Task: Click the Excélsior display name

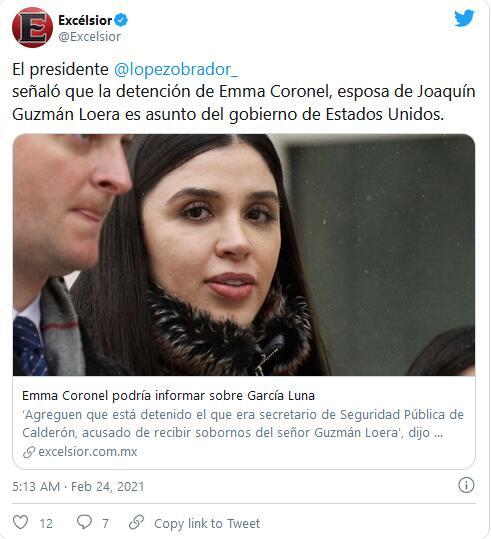Action: coord(85,20)
